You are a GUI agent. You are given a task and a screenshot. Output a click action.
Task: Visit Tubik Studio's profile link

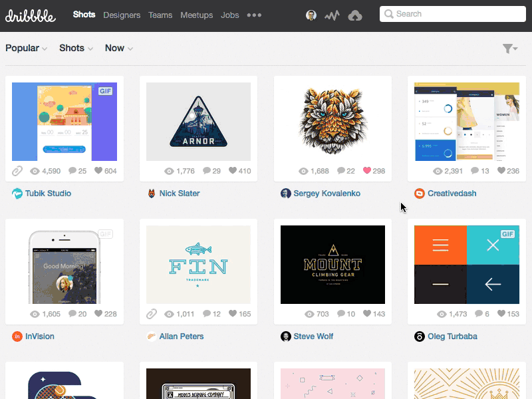click(x=48, y=194)
